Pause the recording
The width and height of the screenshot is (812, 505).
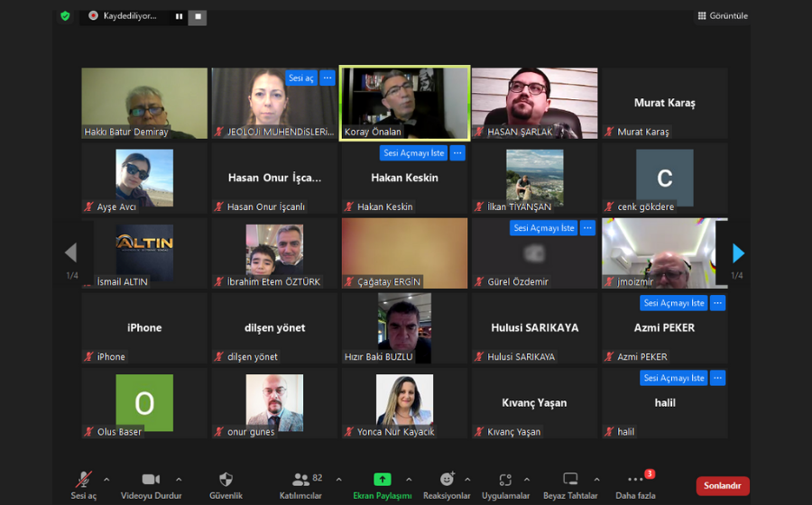180,16
